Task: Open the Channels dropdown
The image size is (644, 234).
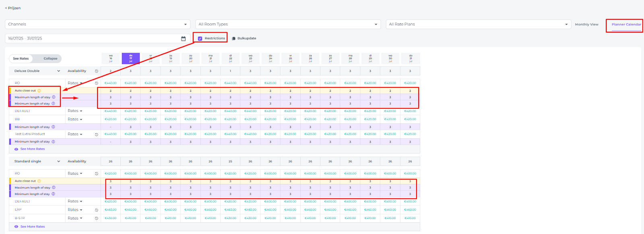Action: [x=97, y=24]
